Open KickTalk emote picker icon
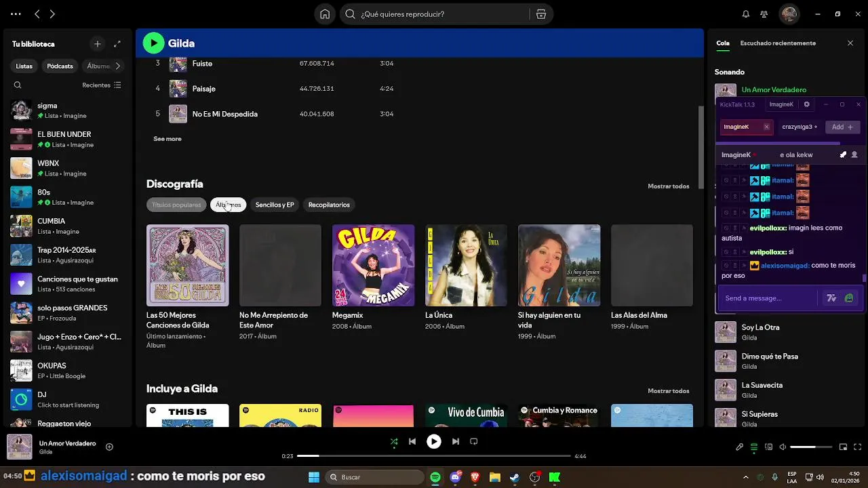Image resolution: width=868 pixels, height=488 pixels. pos(849,298)
